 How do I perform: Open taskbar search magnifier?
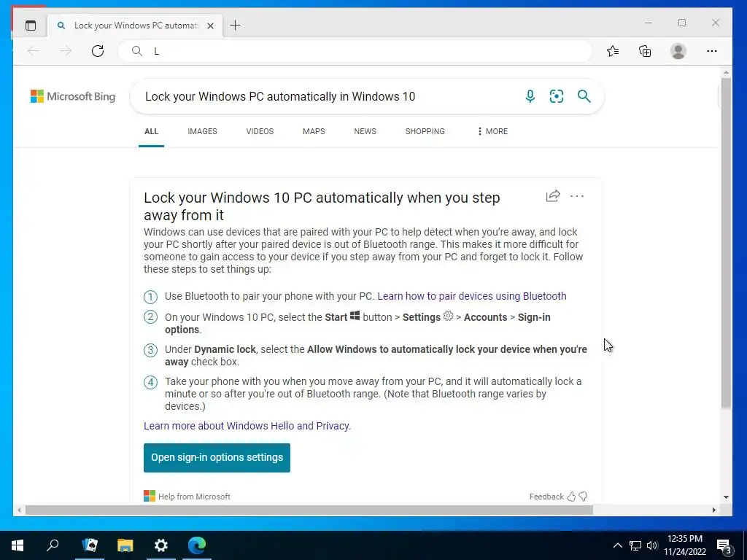coord(53,545)
